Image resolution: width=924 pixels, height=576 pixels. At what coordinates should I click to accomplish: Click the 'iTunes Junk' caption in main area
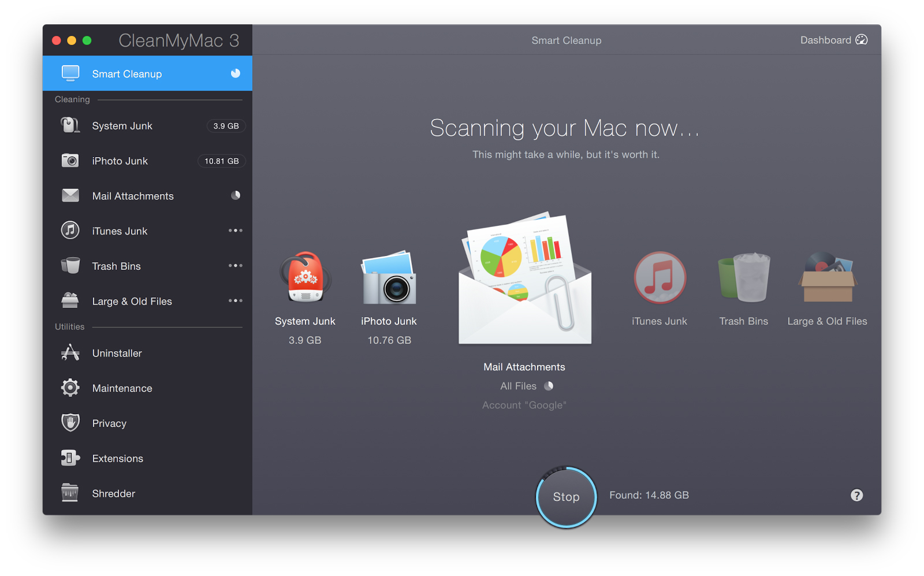[x=660, y=321]
